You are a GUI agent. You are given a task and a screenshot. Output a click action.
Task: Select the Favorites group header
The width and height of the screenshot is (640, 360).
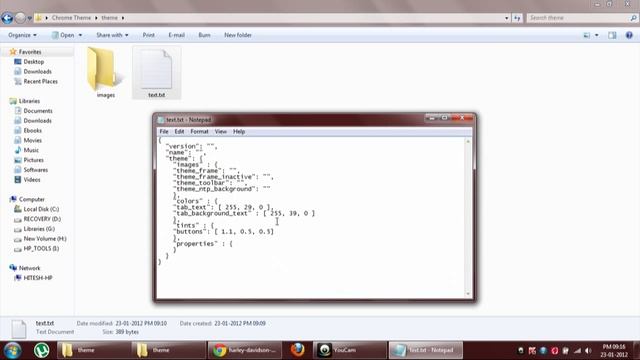click(30, 52)
